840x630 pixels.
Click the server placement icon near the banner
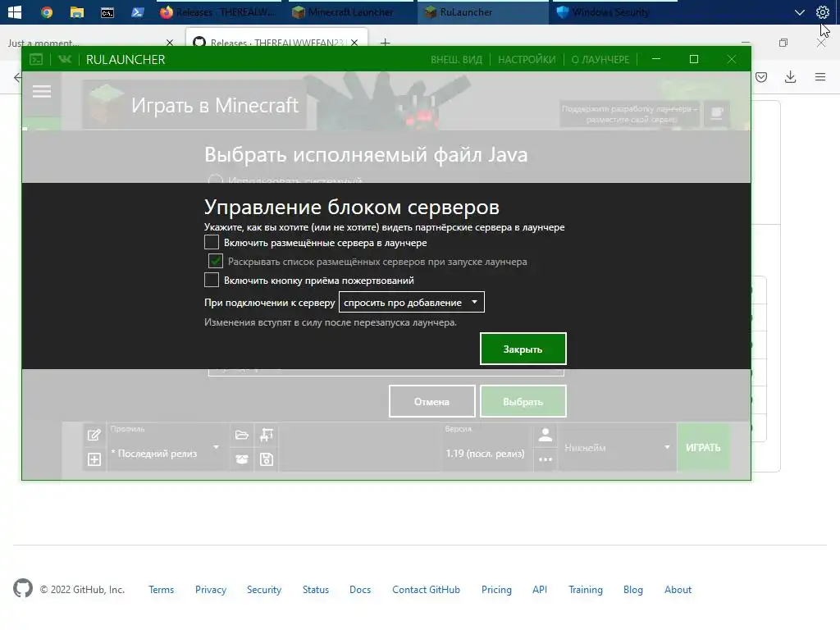point(717,113)
